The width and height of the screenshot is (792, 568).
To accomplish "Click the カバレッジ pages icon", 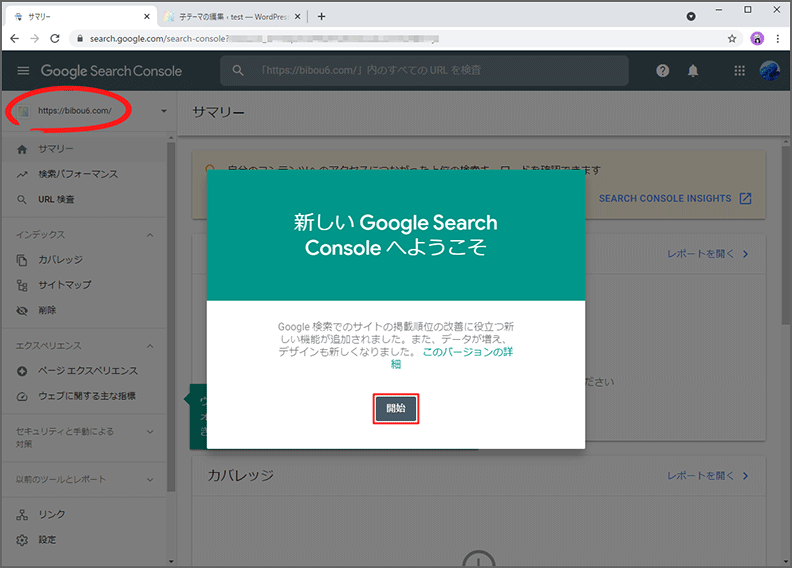I will [x=22, y=260].
